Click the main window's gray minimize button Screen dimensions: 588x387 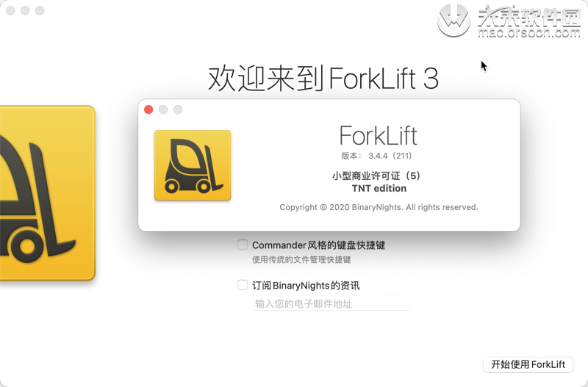pos(25,10)
